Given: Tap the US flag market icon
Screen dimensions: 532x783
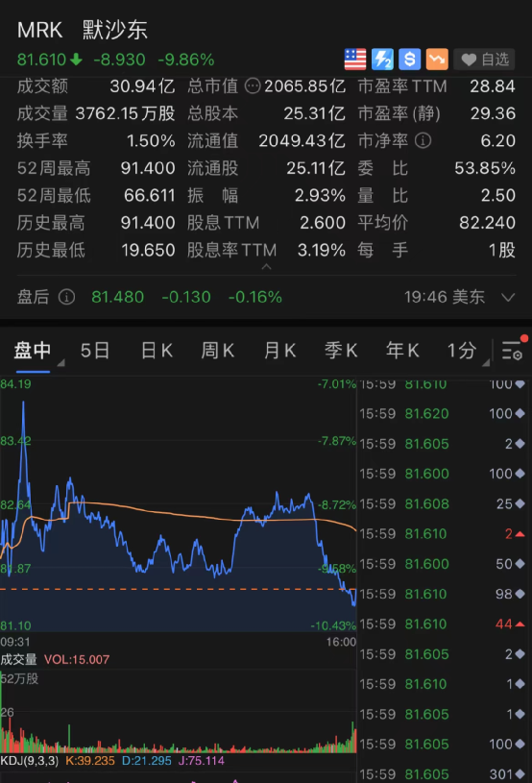Looking at the screenshot, I should click(355, 60).
